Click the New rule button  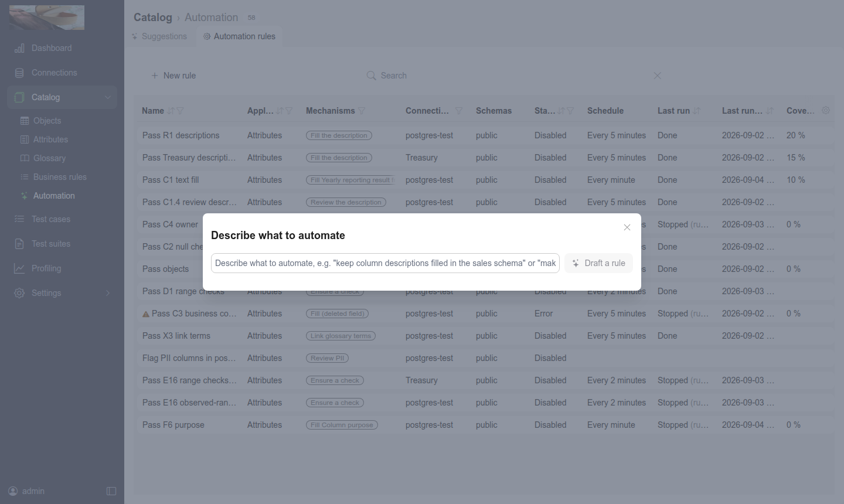pyautogui.click(x=173, y=76)
